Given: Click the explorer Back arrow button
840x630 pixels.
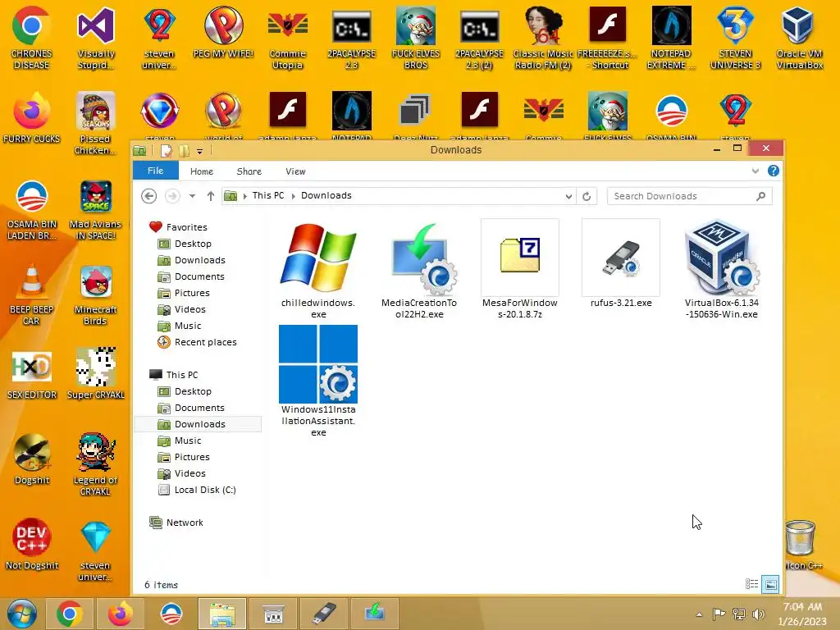Looking at the screenshot, I should [x=149, y=196].
